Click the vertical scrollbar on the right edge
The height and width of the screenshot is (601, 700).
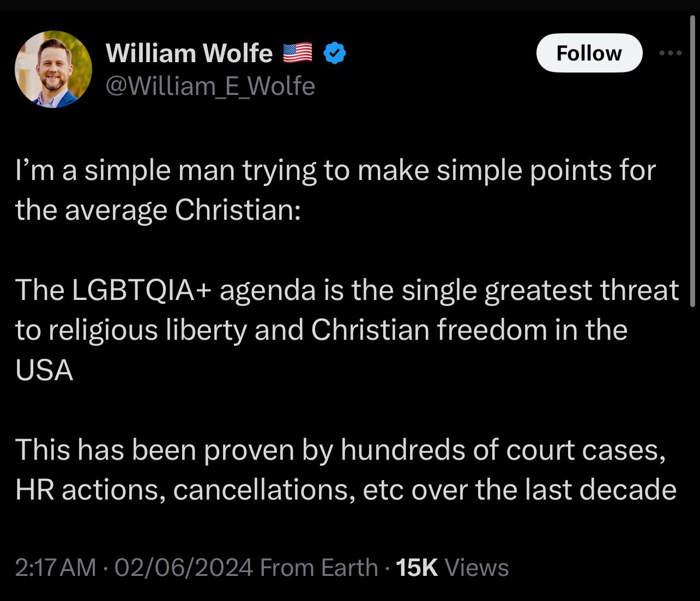tap(693, 164)
